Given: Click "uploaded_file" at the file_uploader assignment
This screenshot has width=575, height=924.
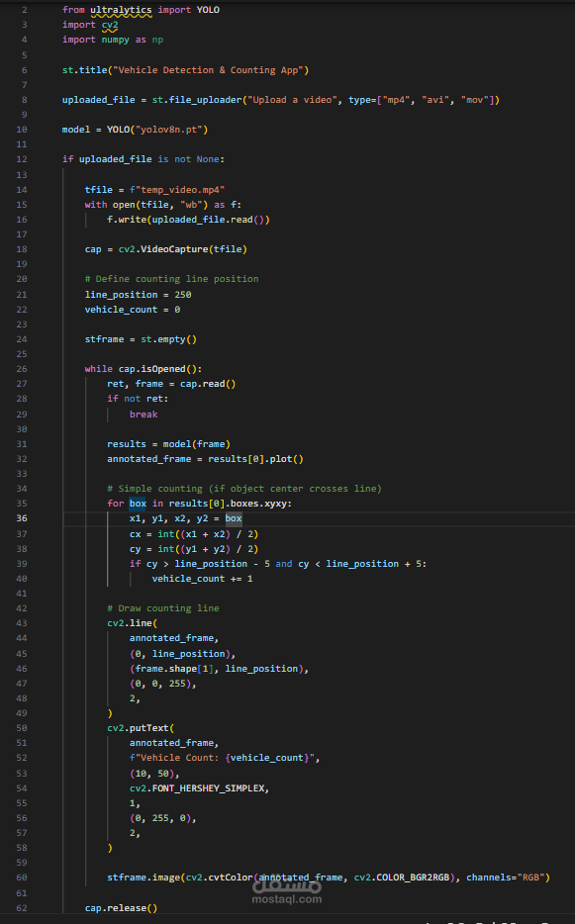Looking at the screenshot, I should click(x=99, y=100).
